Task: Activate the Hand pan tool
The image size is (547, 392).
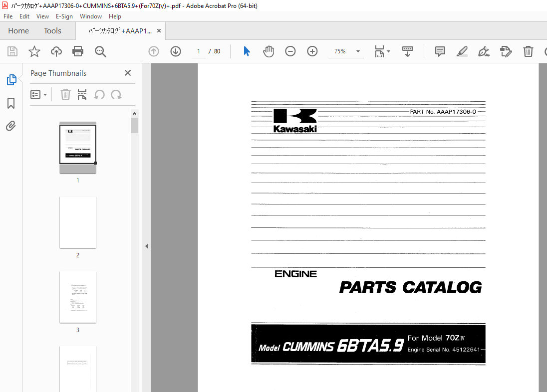Action: [269, 51]
